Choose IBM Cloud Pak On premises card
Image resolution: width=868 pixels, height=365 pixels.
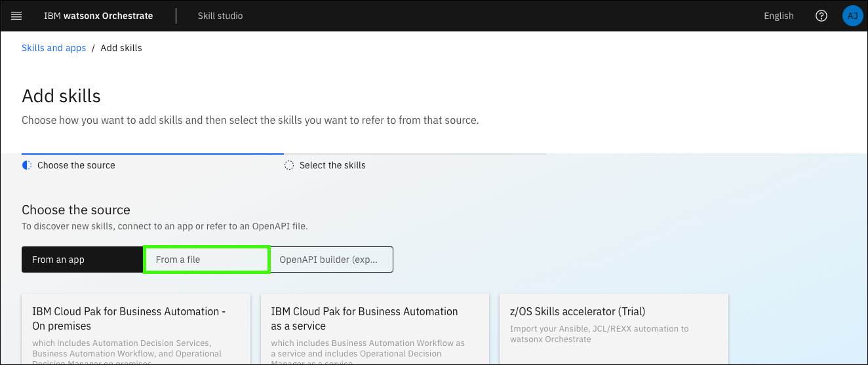pyautogui.click(x=136, y=329)
